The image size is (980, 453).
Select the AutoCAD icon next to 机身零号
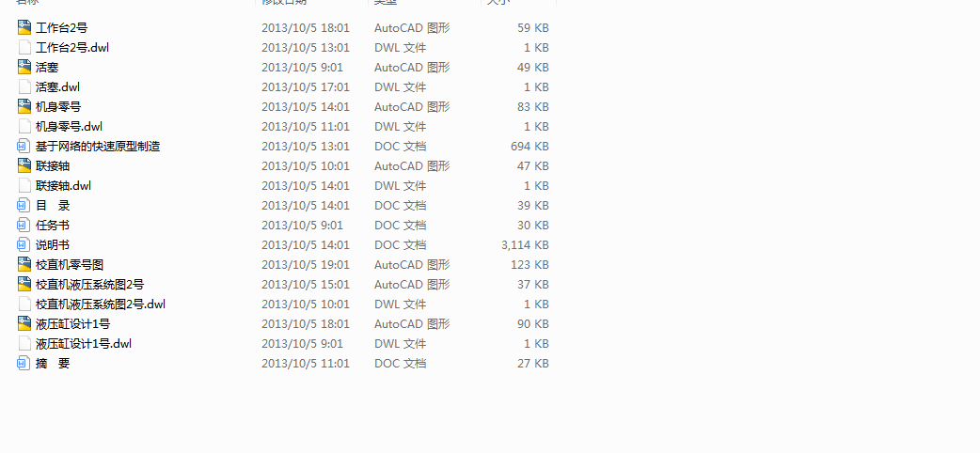pyautogui.click(x=24, y=107)
